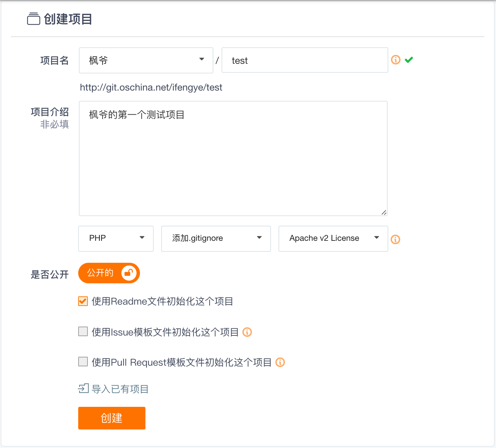Uncheck the Readme initialization checkbox
The image size is (496, 448).
[83, 301]
